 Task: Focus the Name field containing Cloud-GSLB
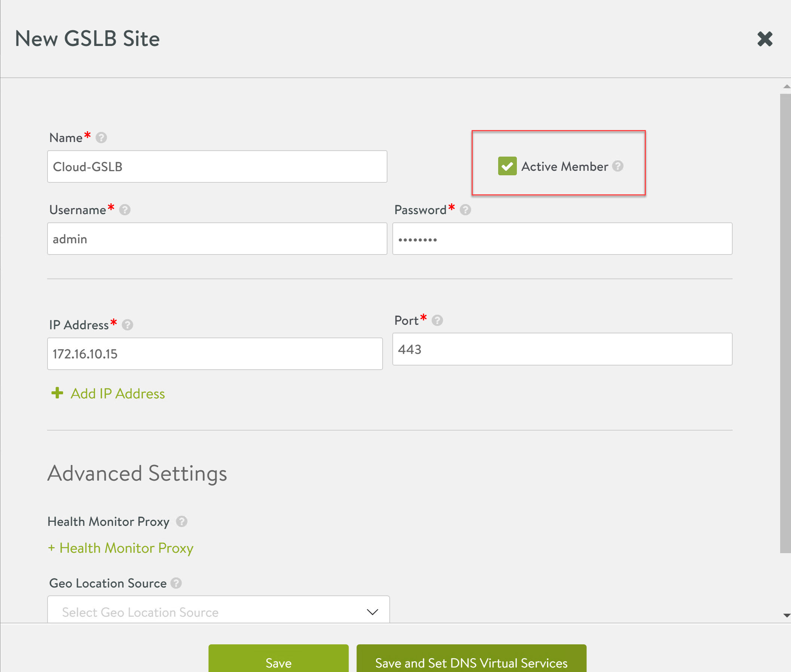(x=217, y=166)
